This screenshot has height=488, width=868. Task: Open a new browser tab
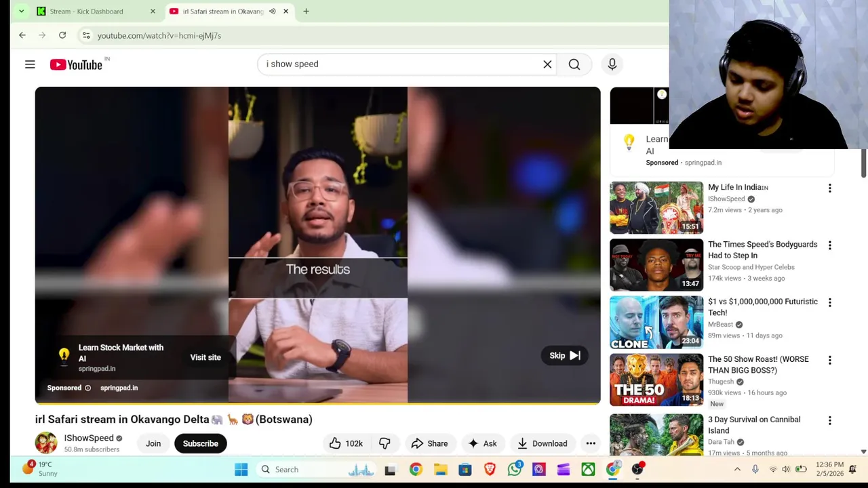click(306, 12)
